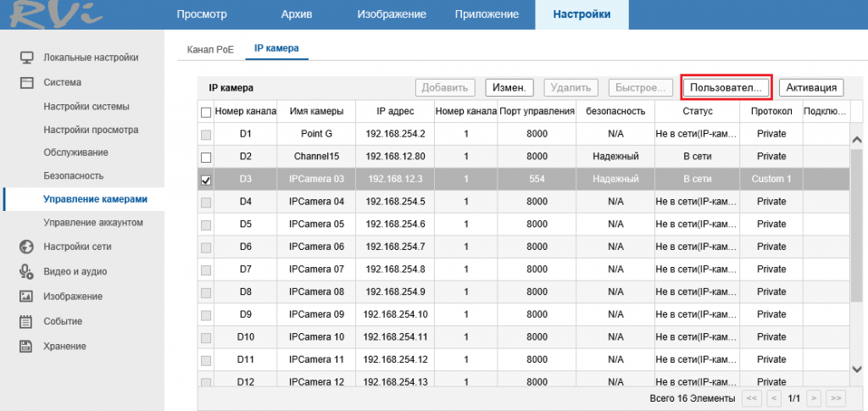Click the Активация button
Viewport: 868px width, 411px height.
tap(811, 87)
